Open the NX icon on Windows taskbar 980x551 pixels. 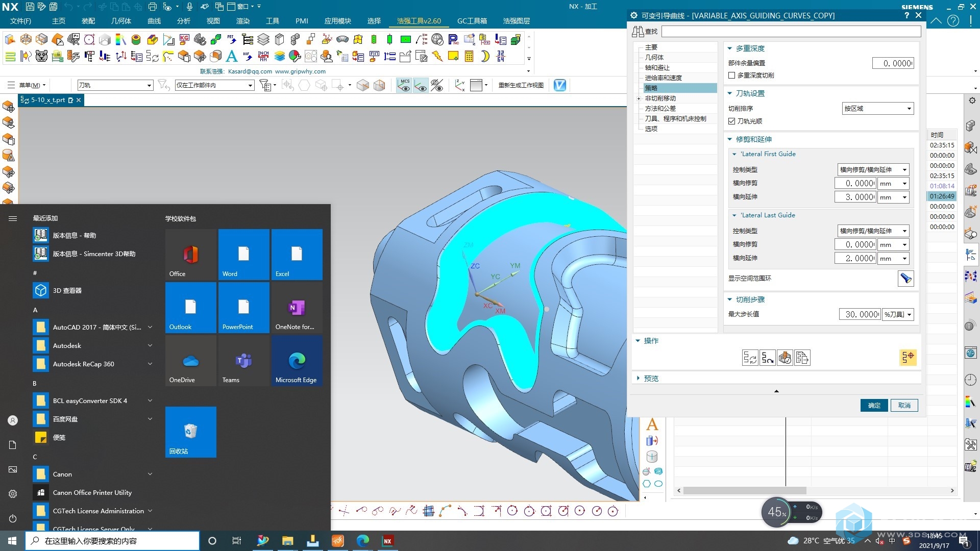tap(387, 541)
